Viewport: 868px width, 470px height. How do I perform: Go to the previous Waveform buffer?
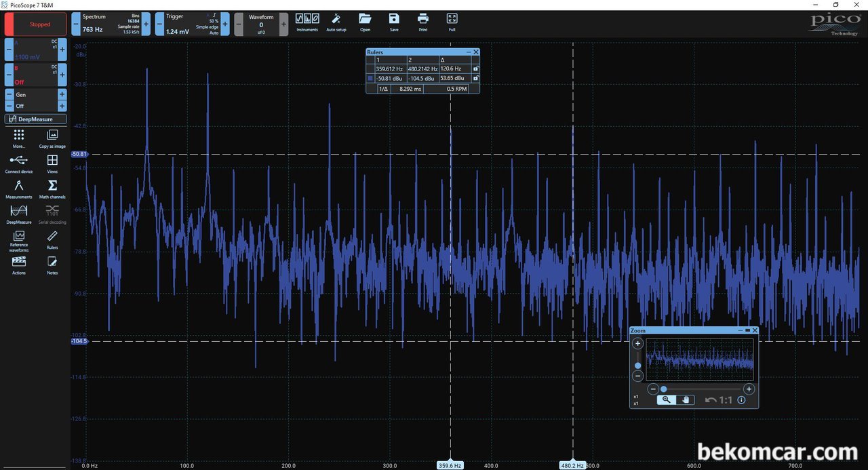(239, 24)
